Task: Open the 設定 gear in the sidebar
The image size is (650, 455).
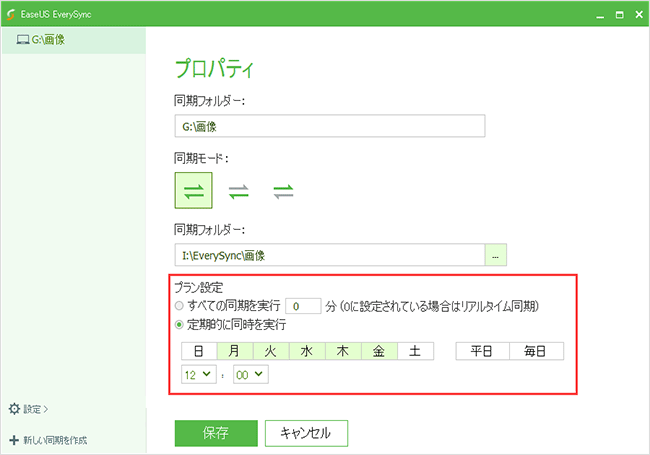Action: tap(15, 409)
